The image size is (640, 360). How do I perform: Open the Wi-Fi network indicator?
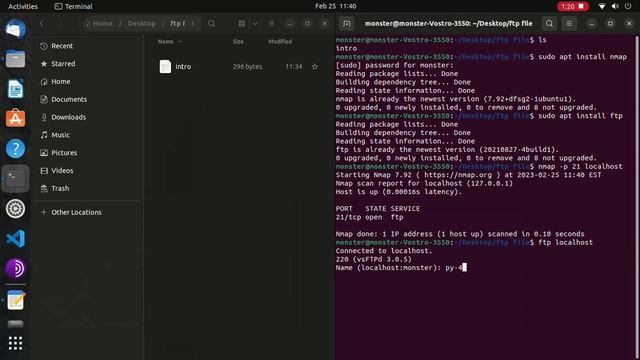coord(602,6)
